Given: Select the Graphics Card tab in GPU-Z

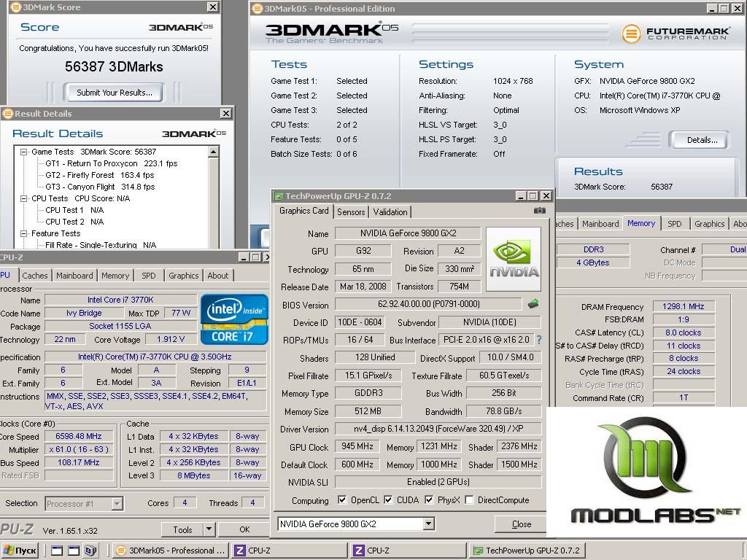Looking at the screenshot, I should (304, 211).
